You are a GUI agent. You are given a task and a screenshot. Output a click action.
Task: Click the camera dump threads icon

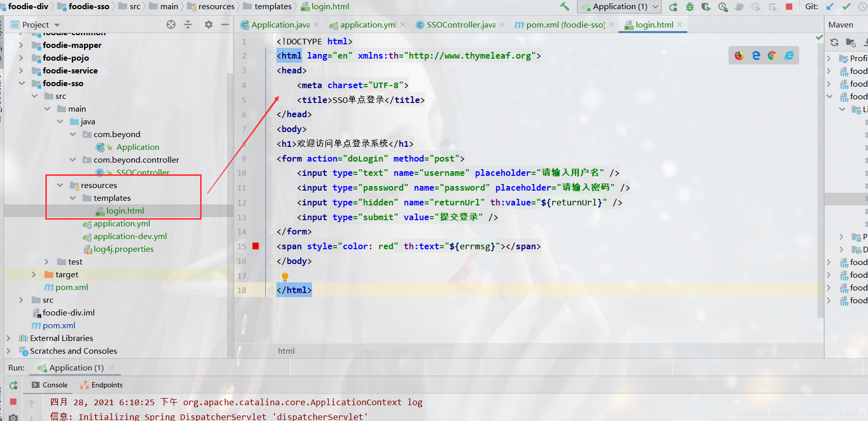[13, 417]
